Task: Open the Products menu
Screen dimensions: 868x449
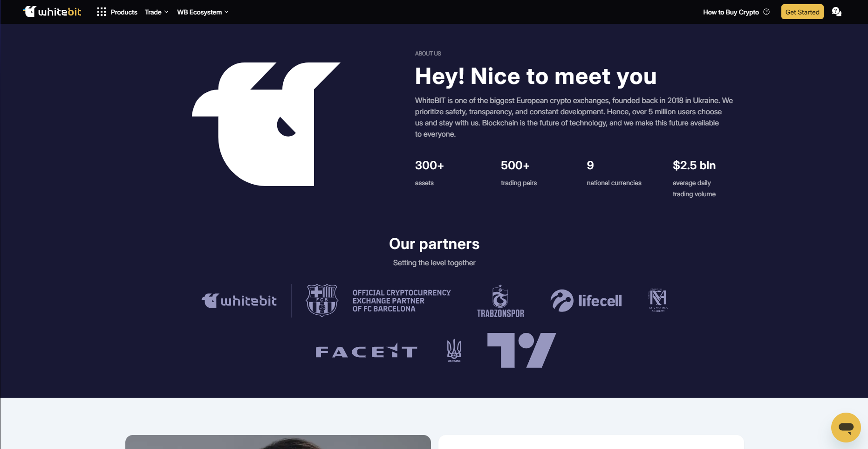Action: tap(124, 12)
